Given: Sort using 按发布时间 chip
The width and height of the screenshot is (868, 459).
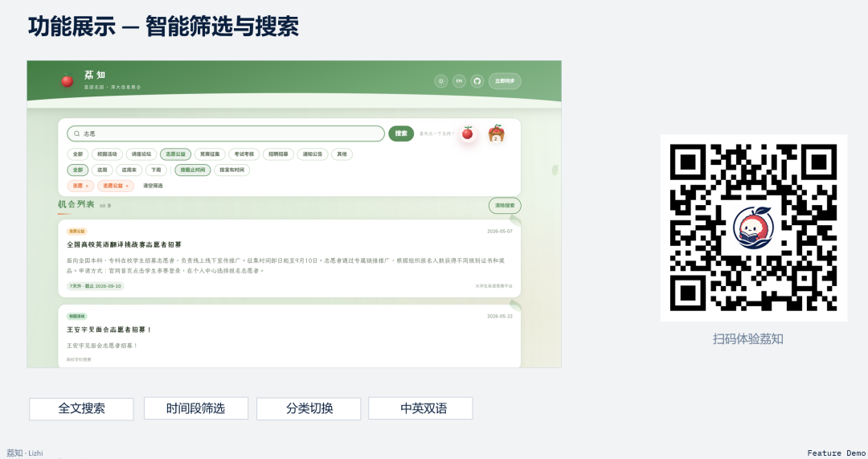Looking at the screenshot, I should click(x=232, y=170).
